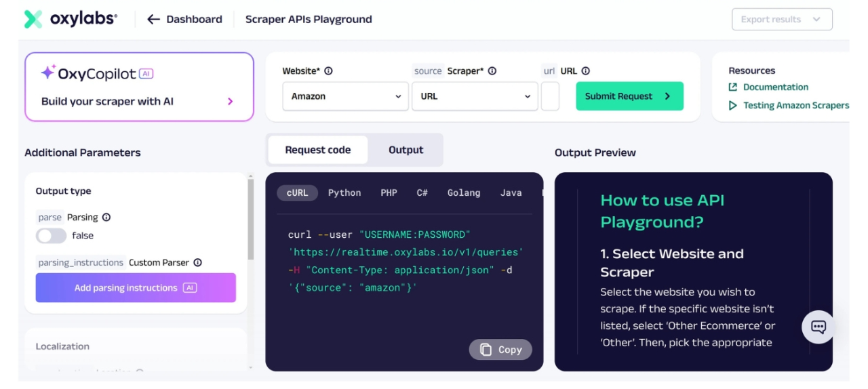Click the info icon next to URL label

pyautogui.click(x=586, y=71)
